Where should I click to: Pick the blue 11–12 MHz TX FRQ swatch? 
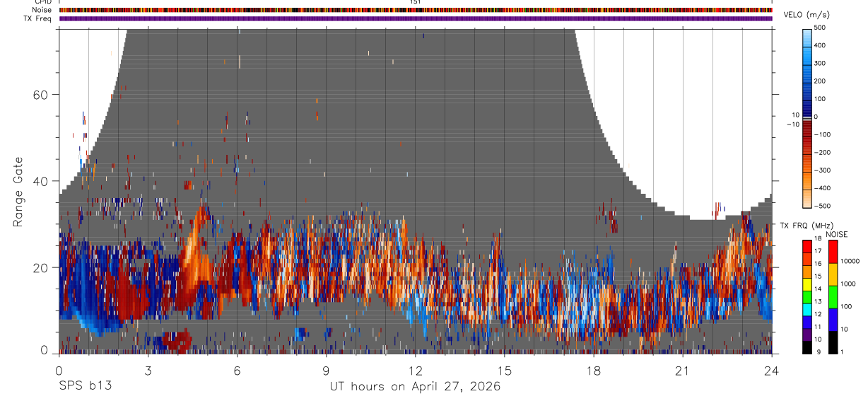(807, 321)
